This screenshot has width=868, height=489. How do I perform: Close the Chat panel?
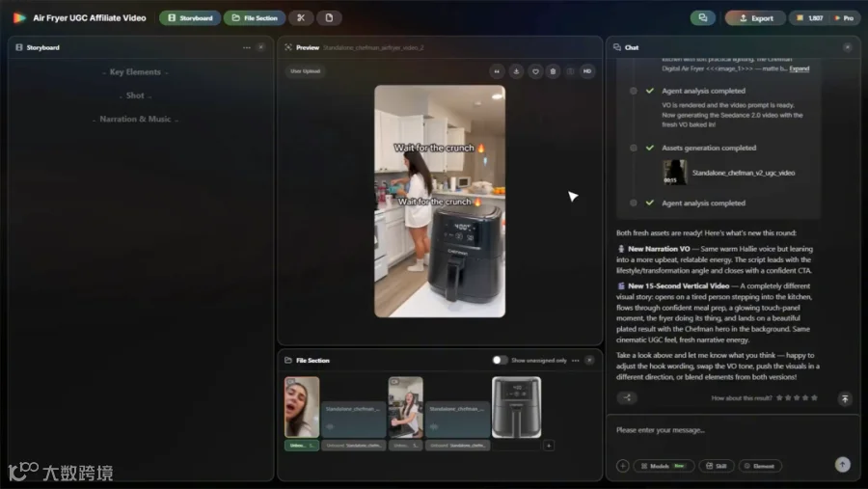point(848,47)
